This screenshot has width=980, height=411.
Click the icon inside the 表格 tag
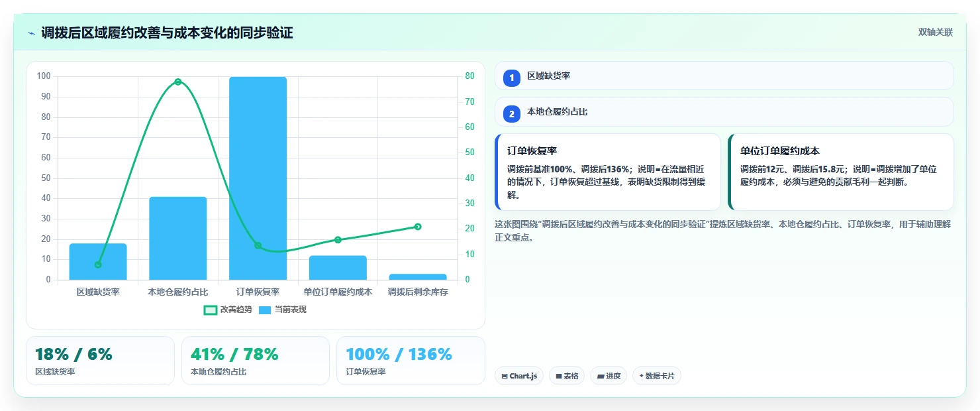point(559,376)
